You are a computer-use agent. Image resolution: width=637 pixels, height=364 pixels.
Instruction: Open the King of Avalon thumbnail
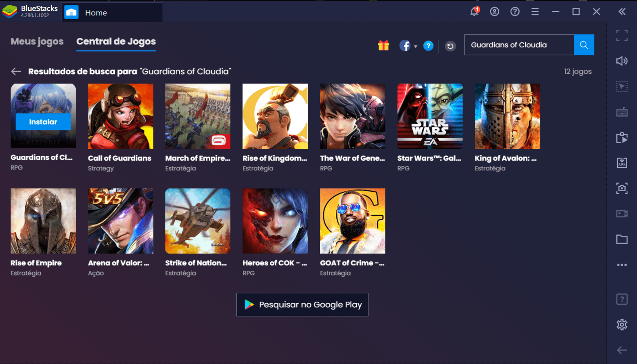tap(507, 116)
